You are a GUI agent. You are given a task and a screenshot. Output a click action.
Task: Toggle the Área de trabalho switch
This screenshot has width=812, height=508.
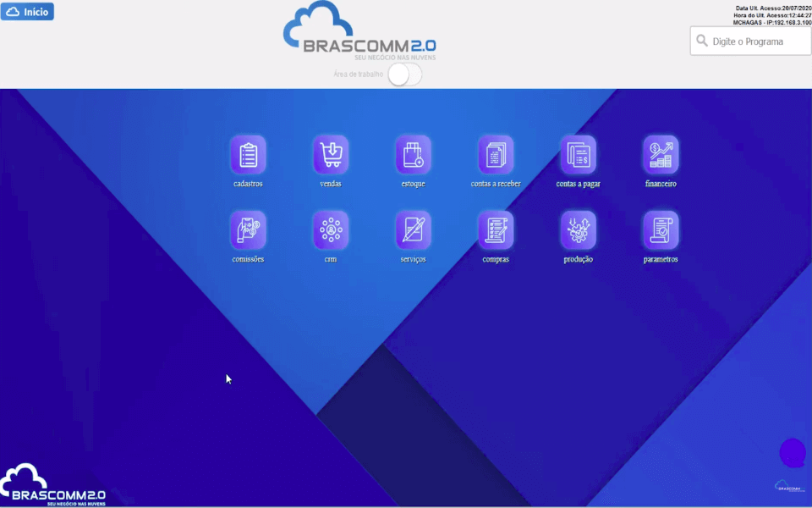click(405, 75)
